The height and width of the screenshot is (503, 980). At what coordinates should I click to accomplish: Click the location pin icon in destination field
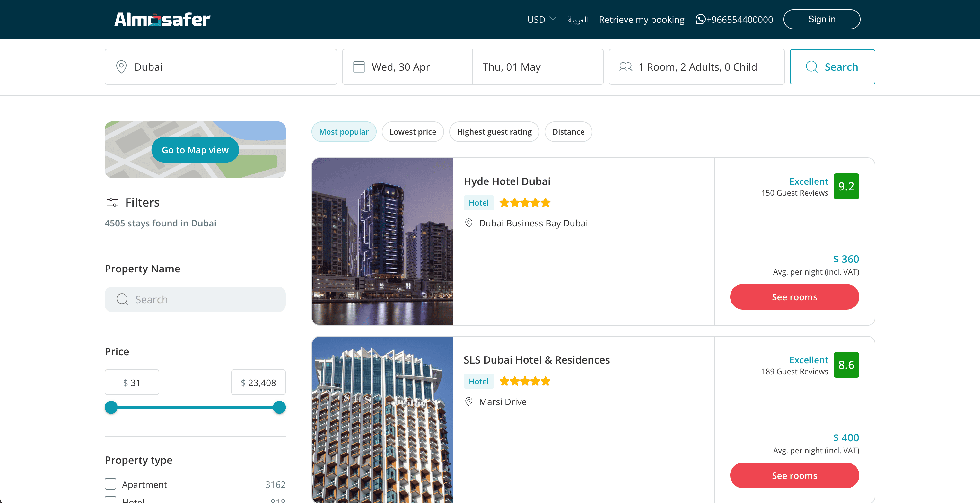click(121, 66)
